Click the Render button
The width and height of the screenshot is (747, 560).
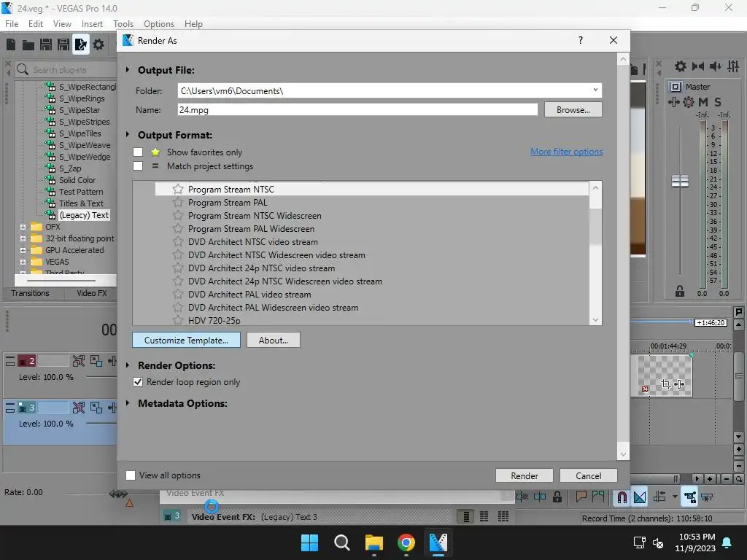[525, 475]
